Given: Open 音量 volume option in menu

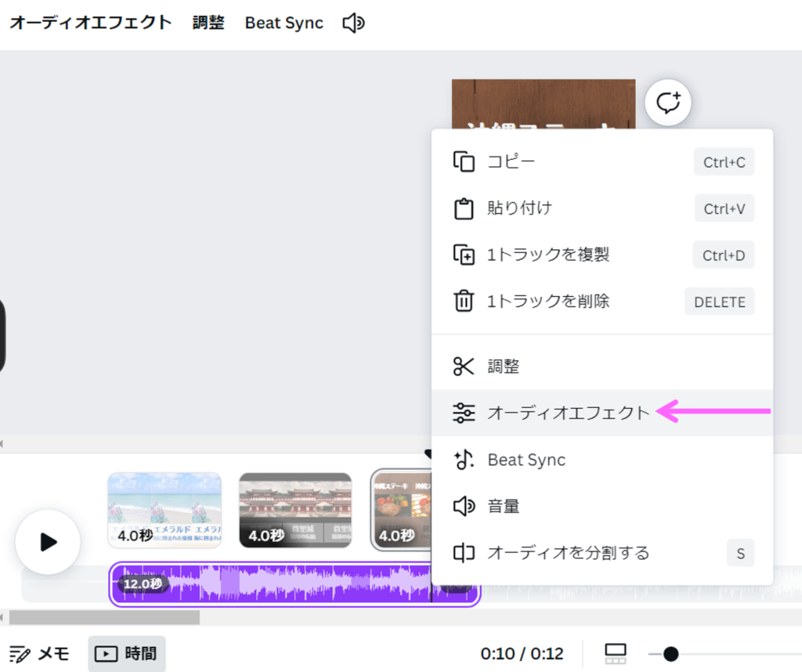Looking at the screenshot, I should (503, 507).
